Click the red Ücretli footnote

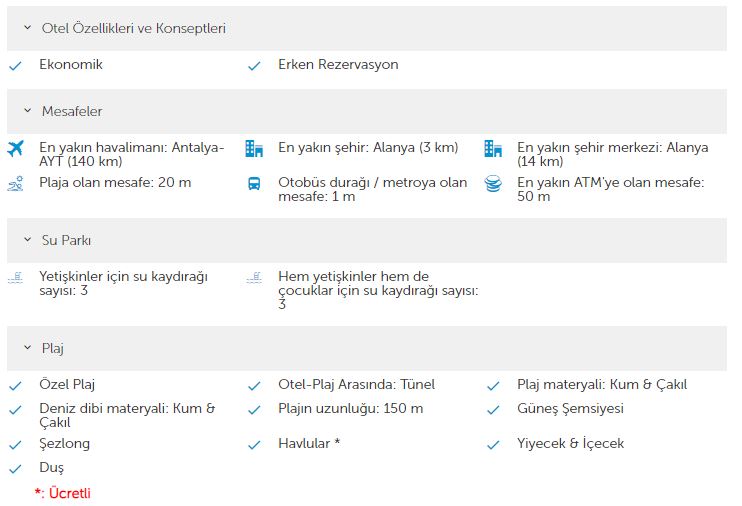pyautogui.click(x=62, y=493)
